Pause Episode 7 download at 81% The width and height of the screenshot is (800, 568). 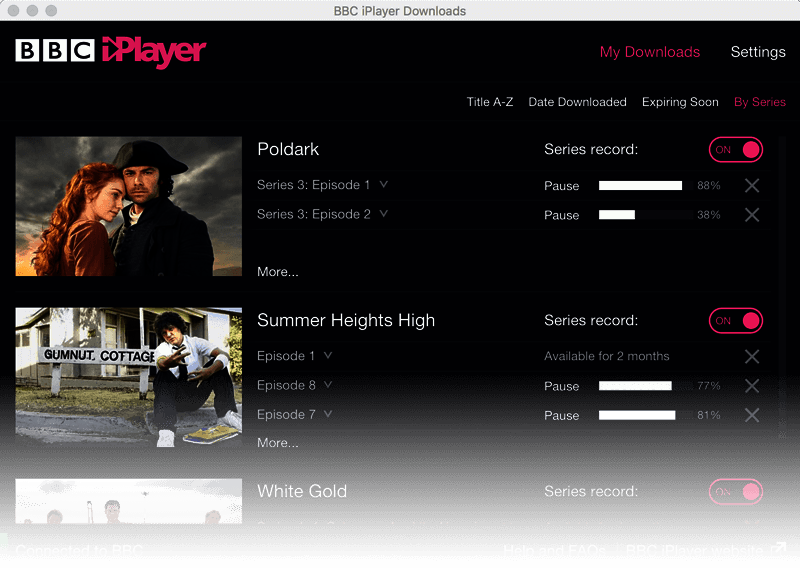point(561,415)
